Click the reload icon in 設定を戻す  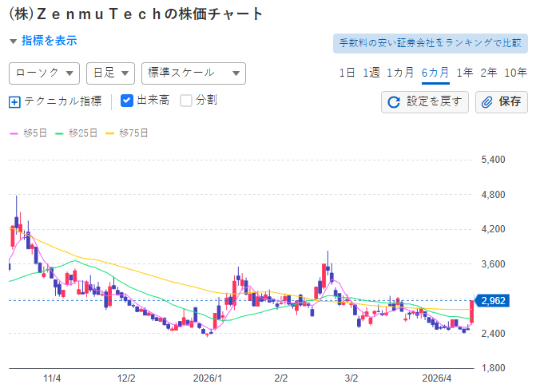click(x=394, y=102)
